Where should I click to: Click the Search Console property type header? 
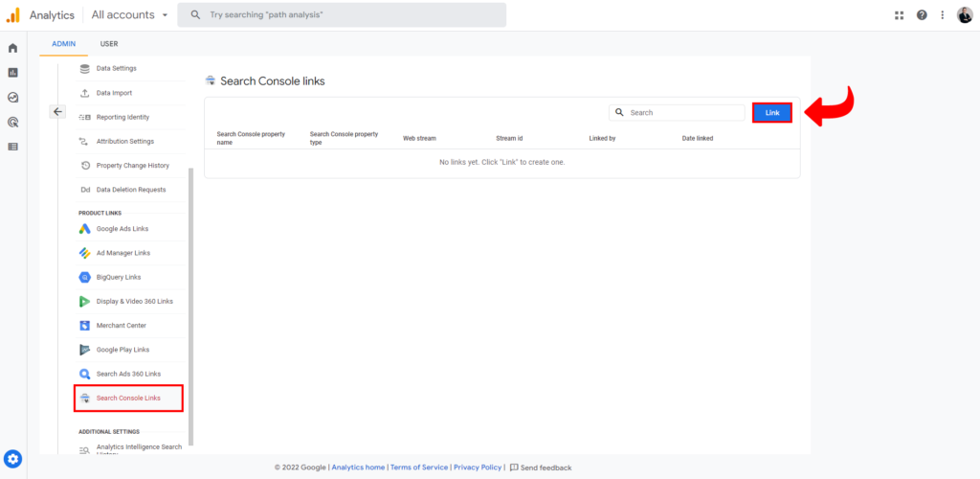(x=344, y=138)
